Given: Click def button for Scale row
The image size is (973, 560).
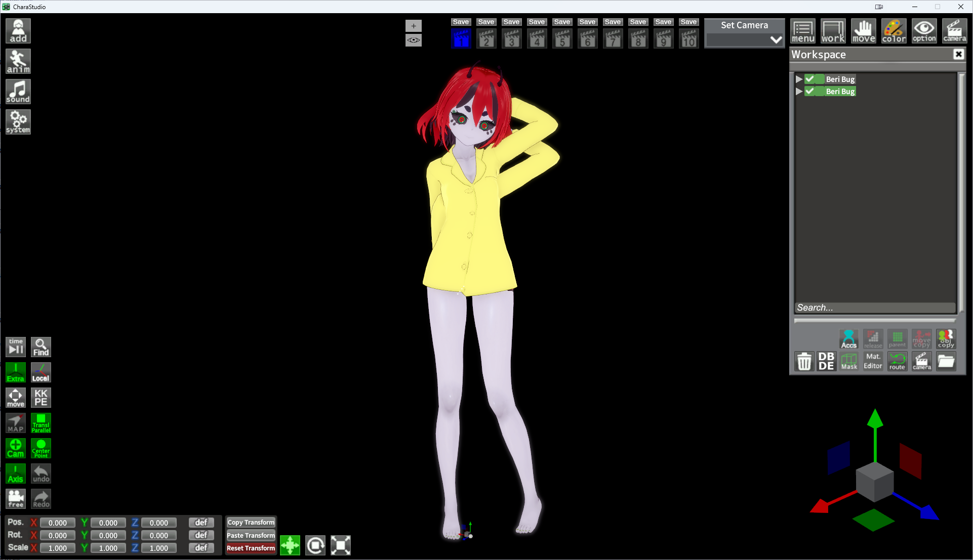Looking at the screenshot, I should [x=201, y=548].
